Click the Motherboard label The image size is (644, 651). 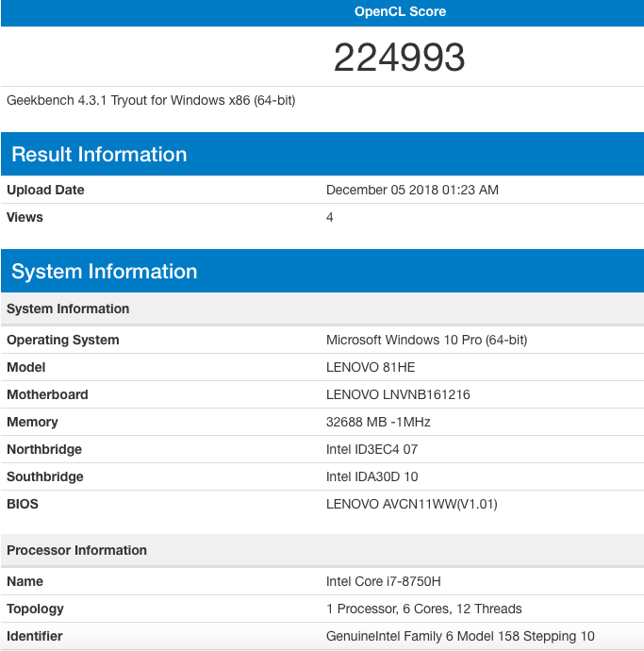tap(47, 394)
